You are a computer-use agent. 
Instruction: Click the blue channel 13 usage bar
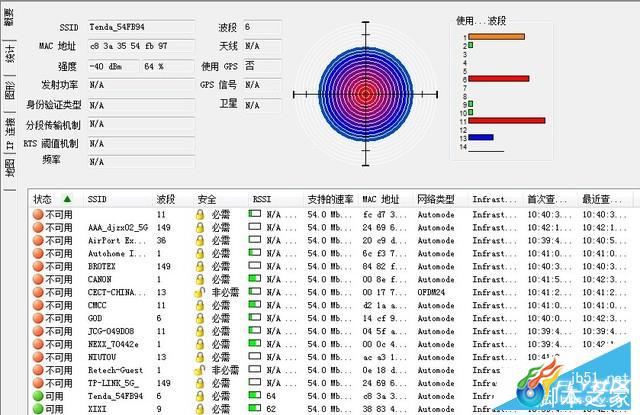tap(481, 137)
